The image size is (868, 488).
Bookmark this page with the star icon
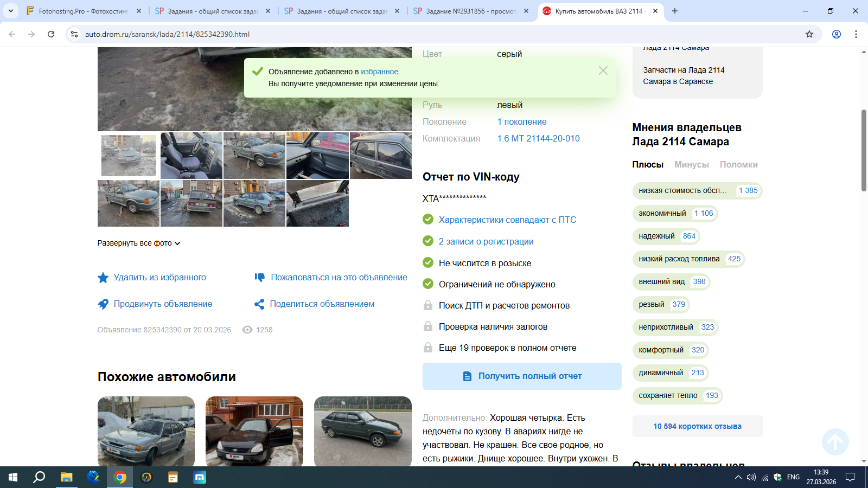809,34
